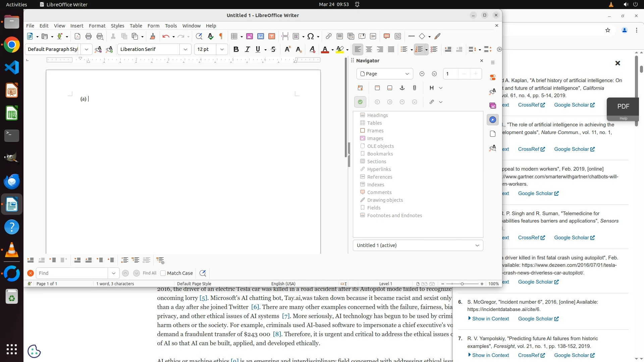Open the Format menu

pos(97,26)
